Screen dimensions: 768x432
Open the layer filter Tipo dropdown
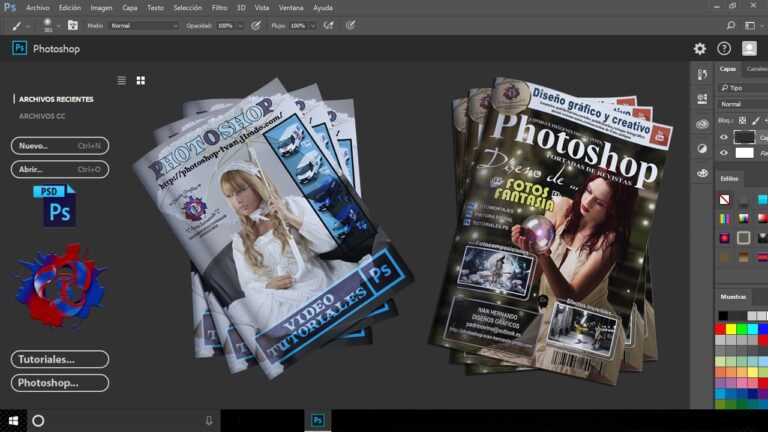pyautogui.click(x=744, y=88)
